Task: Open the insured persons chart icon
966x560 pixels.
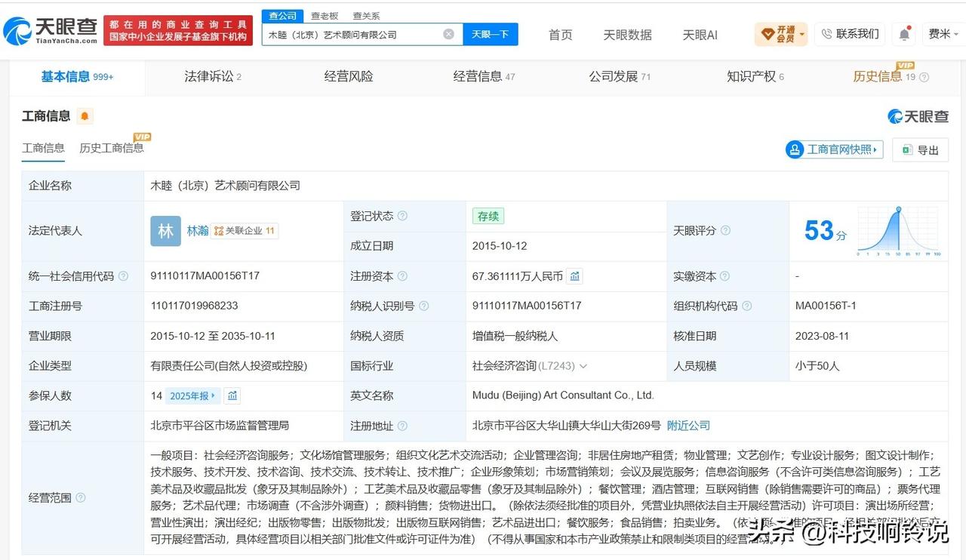Action: (x=232, y=395)
